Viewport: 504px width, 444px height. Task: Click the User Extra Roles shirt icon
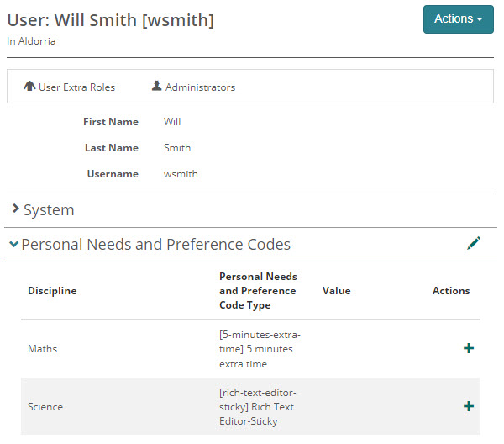pos(29,87)
